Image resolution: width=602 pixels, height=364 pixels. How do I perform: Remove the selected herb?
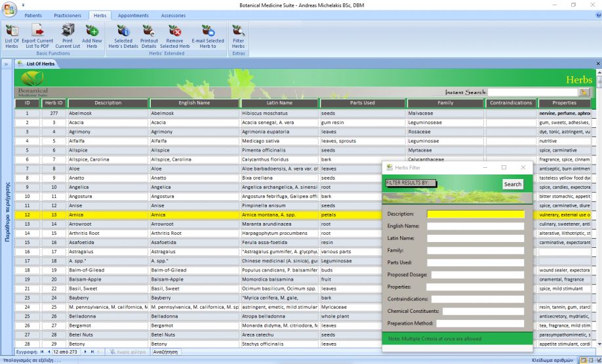(174, 36)
